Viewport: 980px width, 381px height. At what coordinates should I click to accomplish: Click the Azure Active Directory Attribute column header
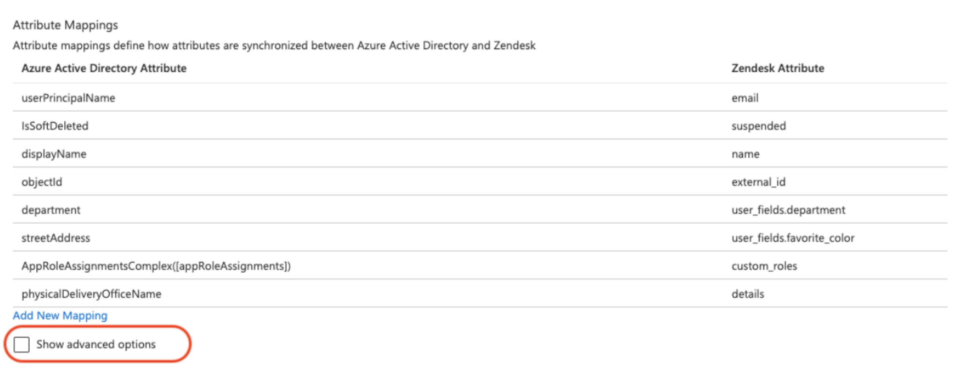coord(104,68)
